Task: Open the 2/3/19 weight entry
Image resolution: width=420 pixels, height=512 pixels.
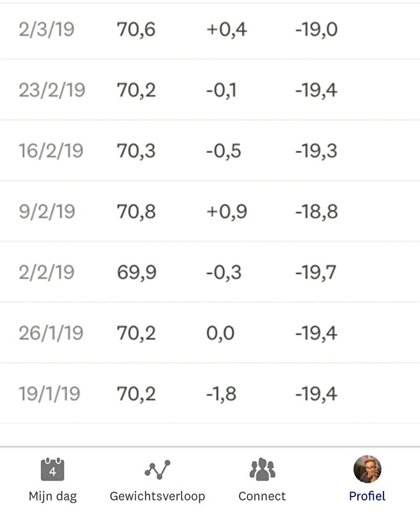Action: 210,29
